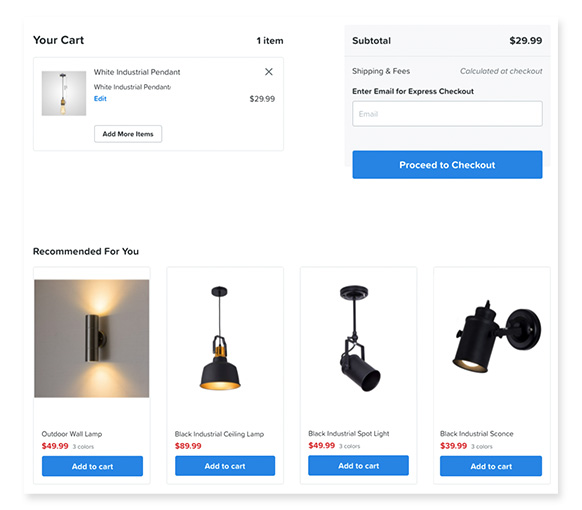This screenshot has width=582, height=510.
Task: Open White Industrial Pendant cart thumbnail
Action: (x=64, y=94)
